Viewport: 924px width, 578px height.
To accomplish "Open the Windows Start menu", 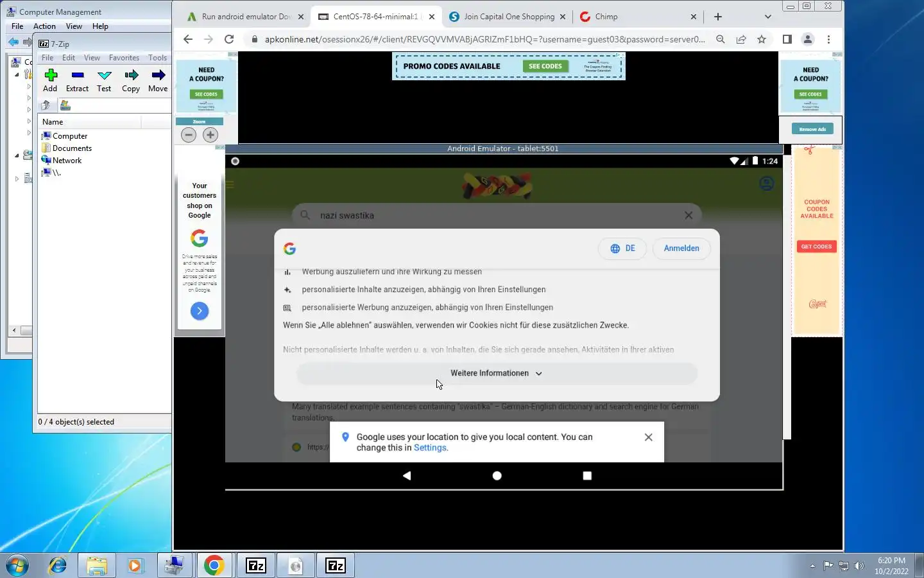I will (17, 565).
